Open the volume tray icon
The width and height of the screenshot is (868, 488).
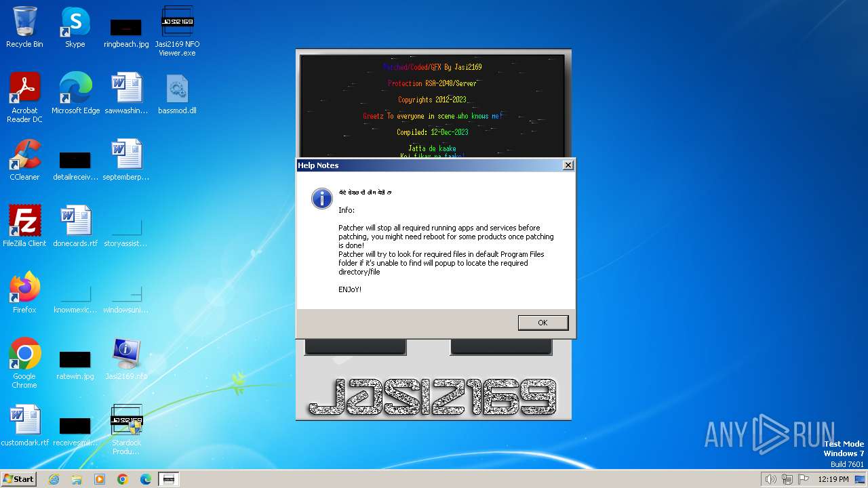tap(770, 479)
